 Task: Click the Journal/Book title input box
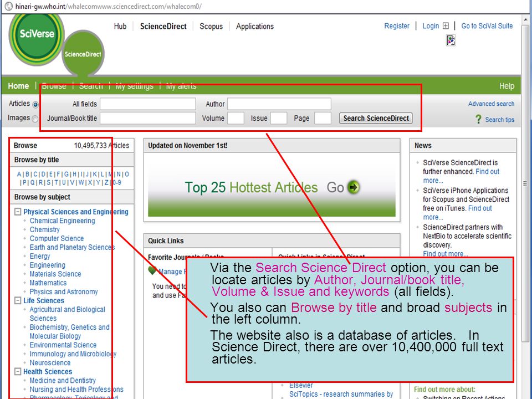(x=147, y=118)
